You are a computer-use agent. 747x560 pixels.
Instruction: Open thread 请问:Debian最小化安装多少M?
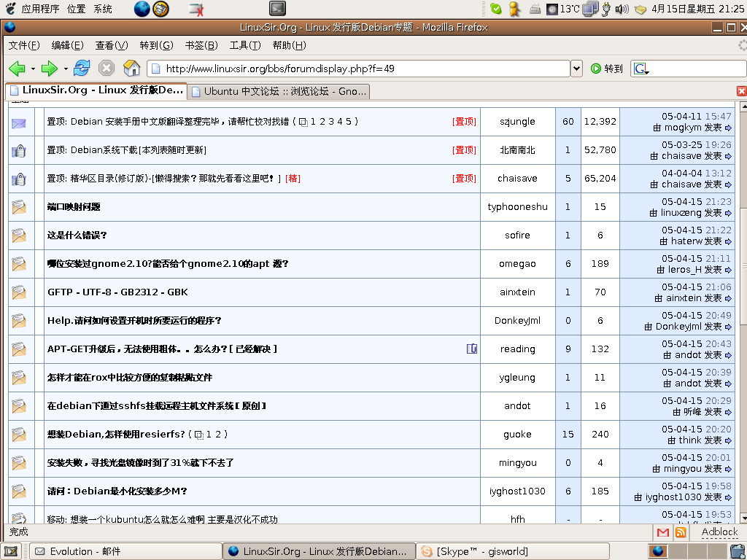[117, 491]
